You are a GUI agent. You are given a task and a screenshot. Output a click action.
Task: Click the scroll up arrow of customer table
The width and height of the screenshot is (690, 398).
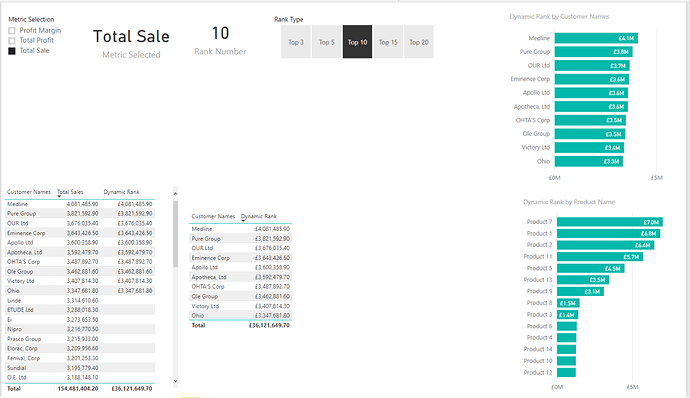[175, 193]
